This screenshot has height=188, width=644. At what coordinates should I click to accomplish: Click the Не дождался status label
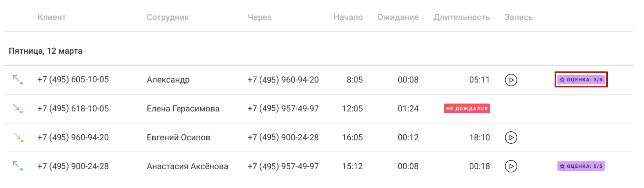coord(467,108)
